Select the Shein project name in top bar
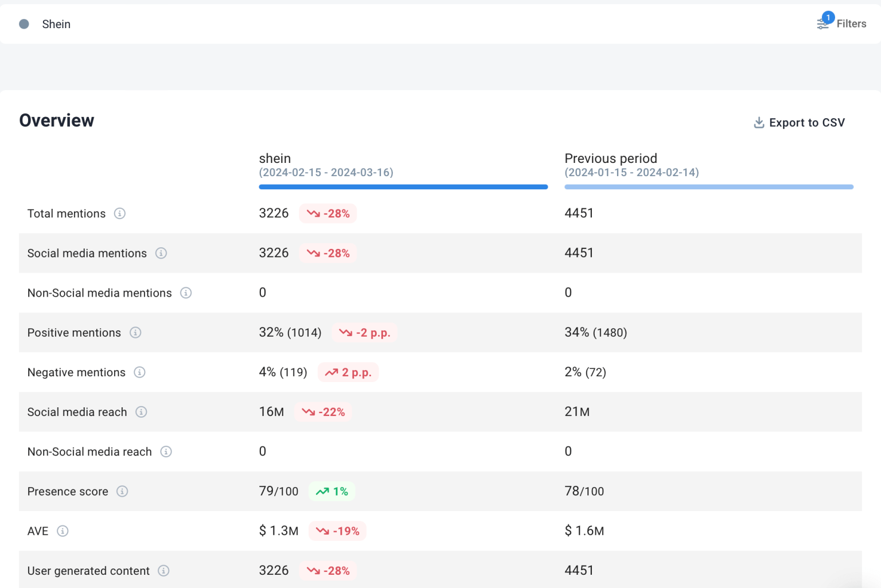881x588 pixels. (56, 24)
